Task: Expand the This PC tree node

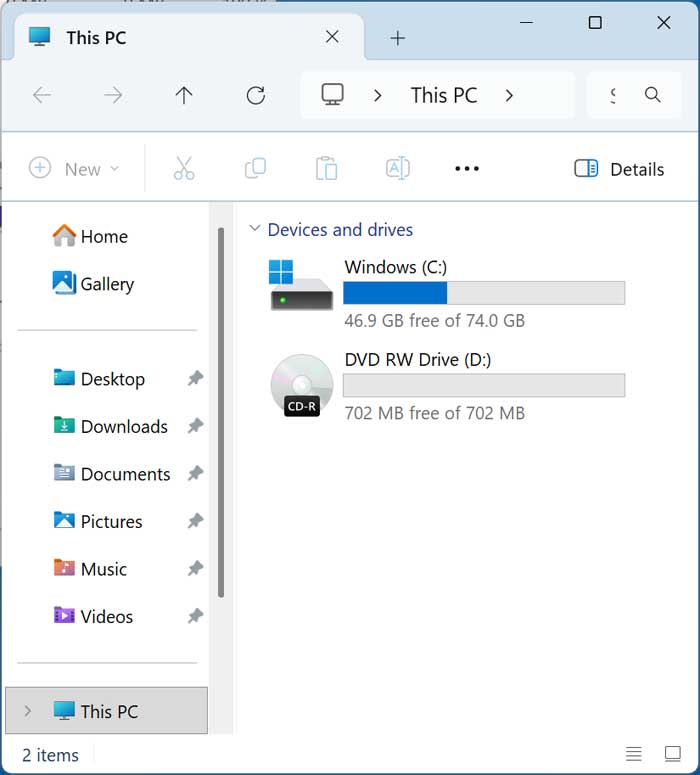Action: pos(28,711)
